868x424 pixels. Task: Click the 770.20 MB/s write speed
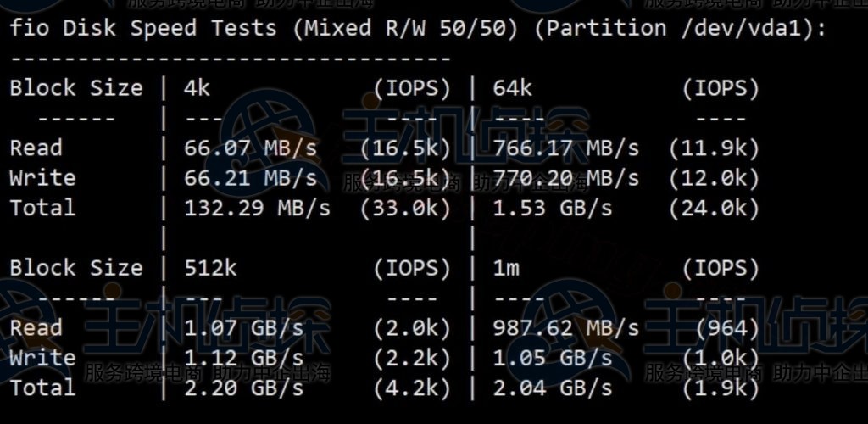(565, 178)
